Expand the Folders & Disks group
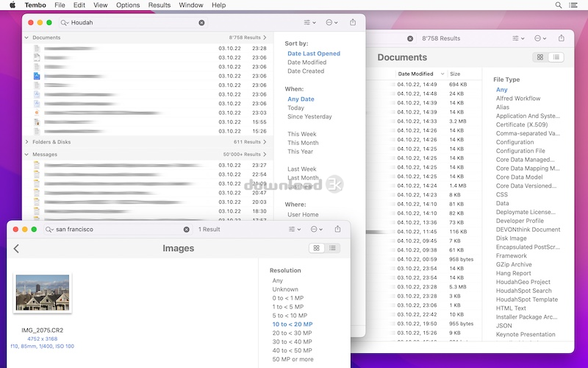 click(x=26, y=142)
